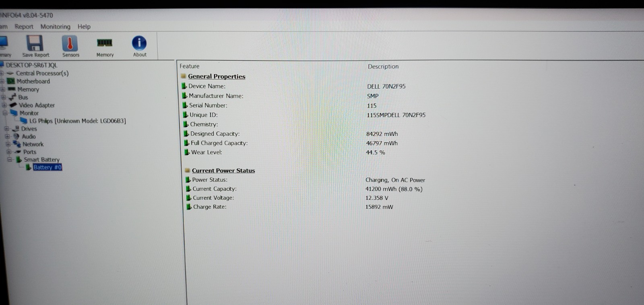Click the Description column header
Viewport: 644px width, 305px height.
(x=383, y=66)
